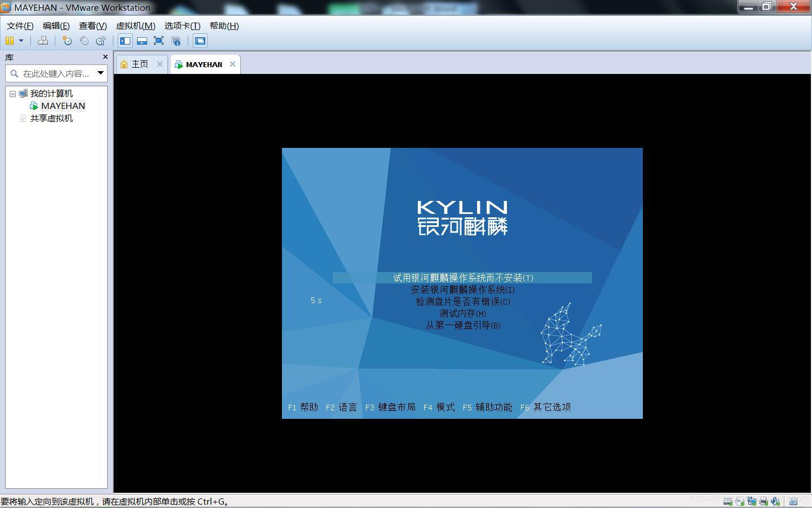This screenshot has width=812, height=508.
Task: Toggle the thumbnail bar view
Action: 142,41
